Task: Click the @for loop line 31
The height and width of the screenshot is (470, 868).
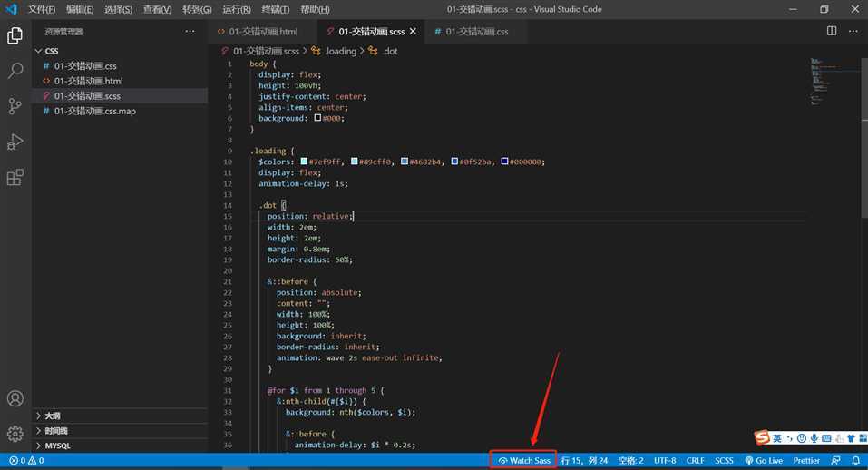Action: point(326,390)
